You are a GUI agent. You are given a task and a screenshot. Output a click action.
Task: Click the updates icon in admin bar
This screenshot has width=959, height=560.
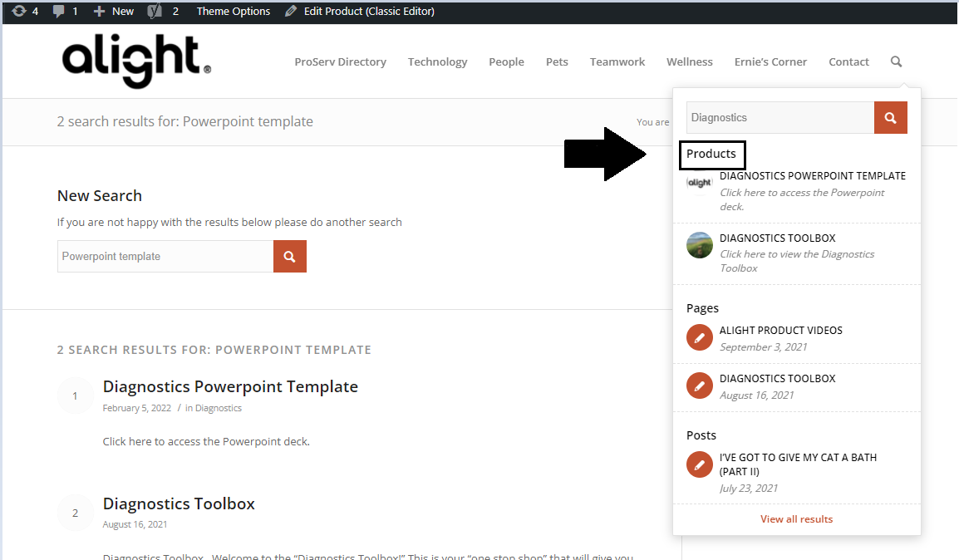click(19, 11)
